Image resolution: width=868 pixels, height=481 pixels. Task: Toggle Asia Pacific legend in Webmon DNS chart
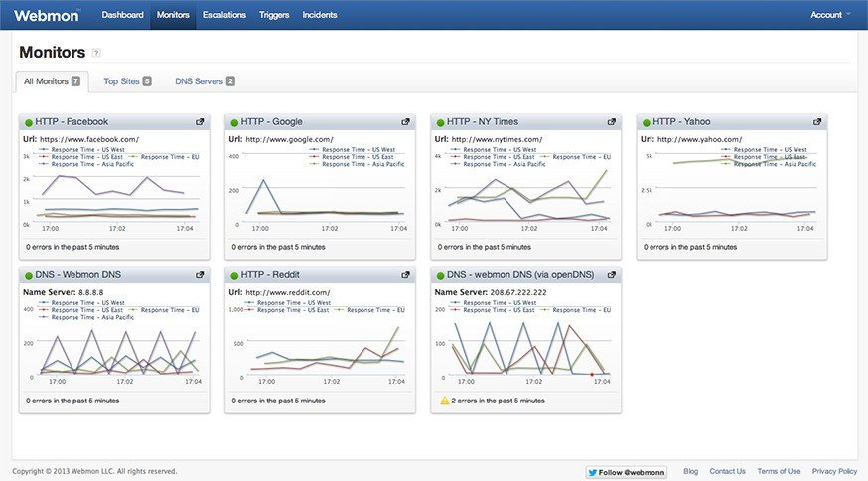click(86, 317)
